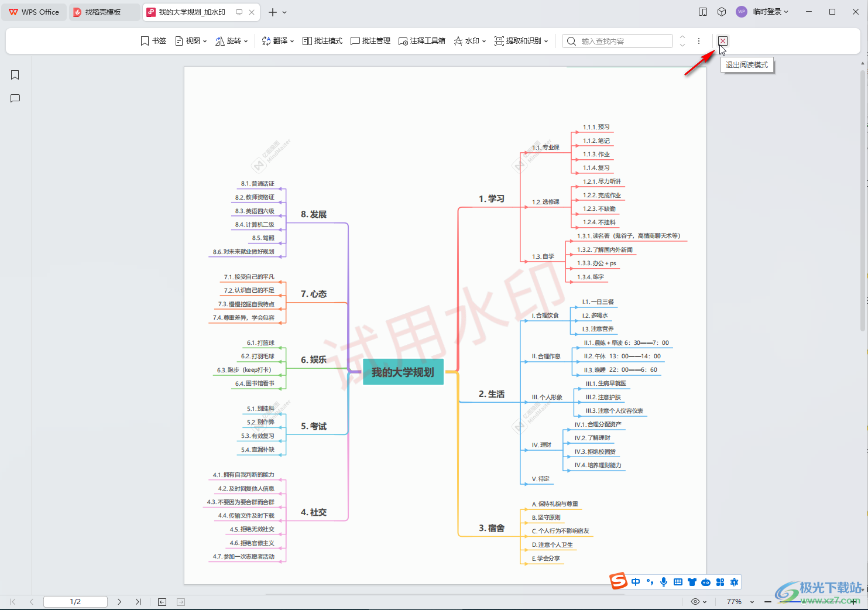Click the page number field 1/2

coord(76,602)
